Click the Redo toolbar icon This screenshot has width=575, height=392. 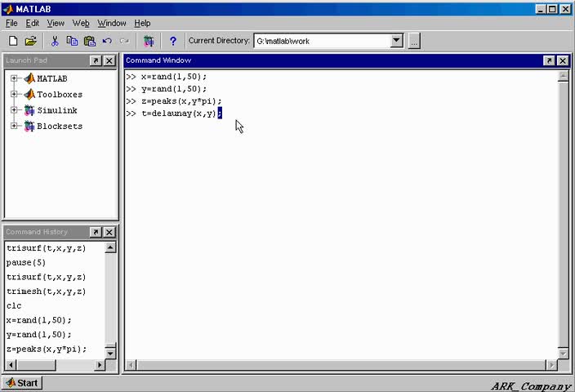pos(124,41)
